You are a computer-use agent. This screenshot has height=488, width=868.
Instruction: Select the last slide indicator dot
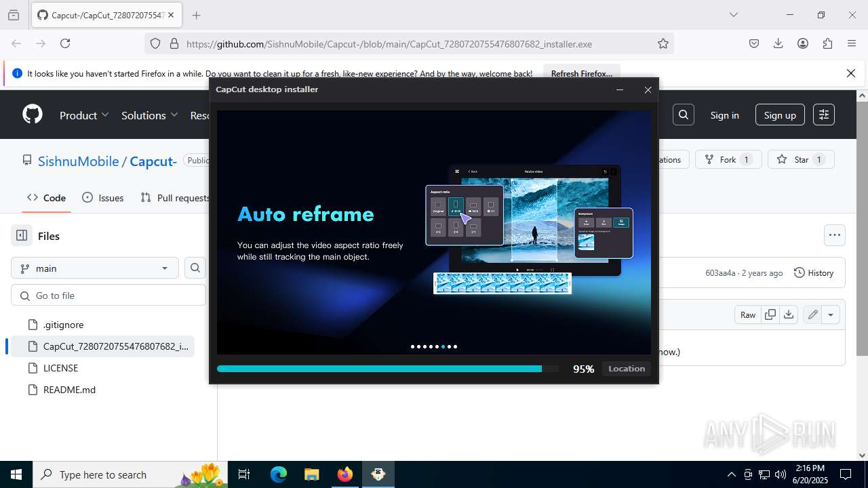click(x=455, y=346)
